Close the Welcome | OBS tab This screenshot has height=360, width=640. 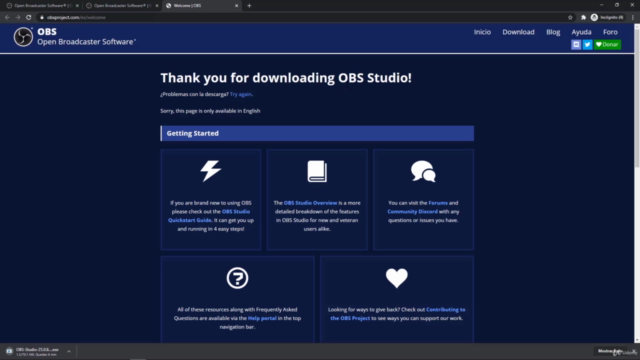click(x=236, y=6)
